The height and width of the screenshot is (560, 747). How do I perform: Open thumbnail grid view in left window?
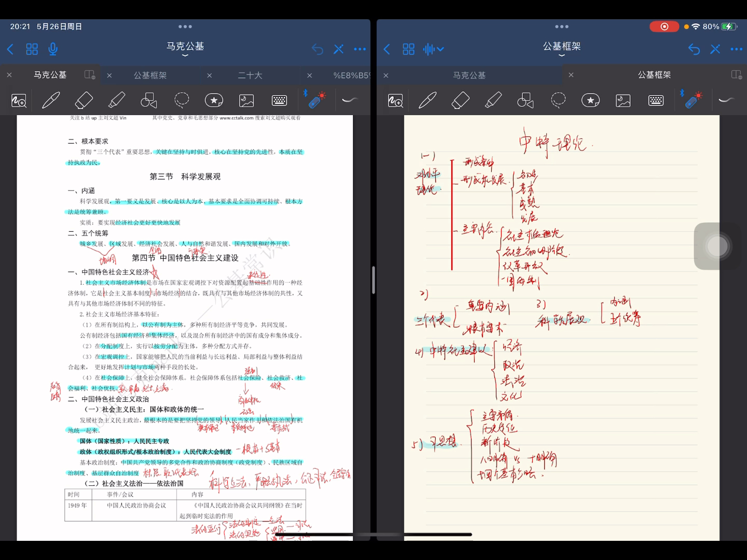pyautogui.click(x=32, y=49)
